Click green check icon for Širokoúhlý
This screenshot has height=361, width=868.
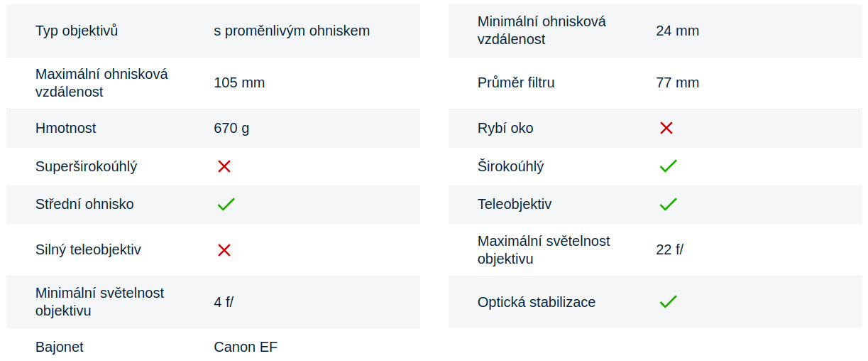pos(668,166)
